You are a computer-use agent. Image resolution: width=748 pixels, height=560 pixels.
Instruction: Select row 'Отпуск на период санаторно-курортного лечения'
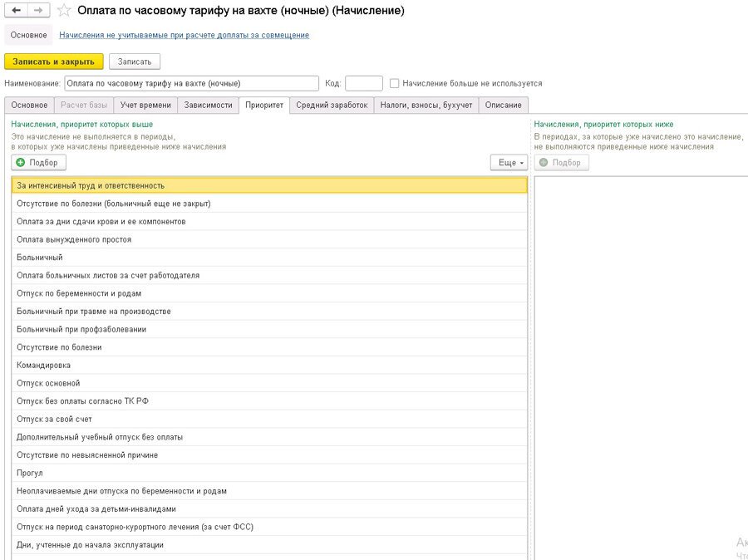point(269,527)
